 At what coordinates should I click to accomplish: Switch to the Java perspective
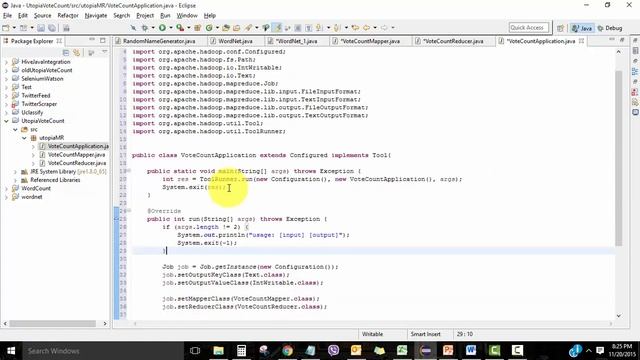point(582,28)
